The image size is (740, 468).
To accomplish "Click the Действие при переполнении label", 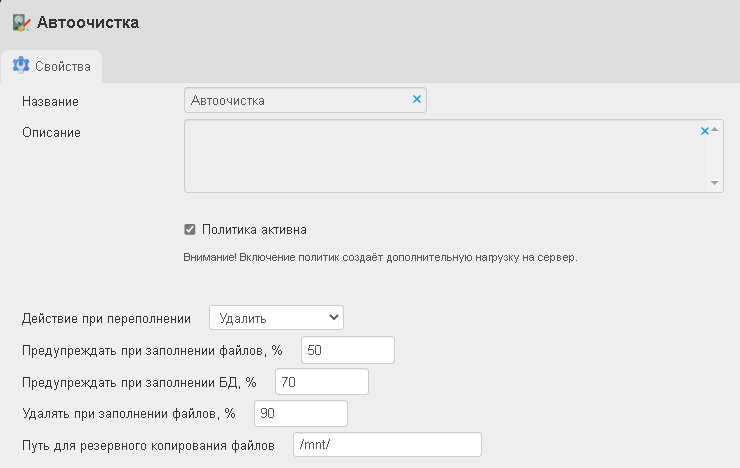I will [x=106, y=318].
